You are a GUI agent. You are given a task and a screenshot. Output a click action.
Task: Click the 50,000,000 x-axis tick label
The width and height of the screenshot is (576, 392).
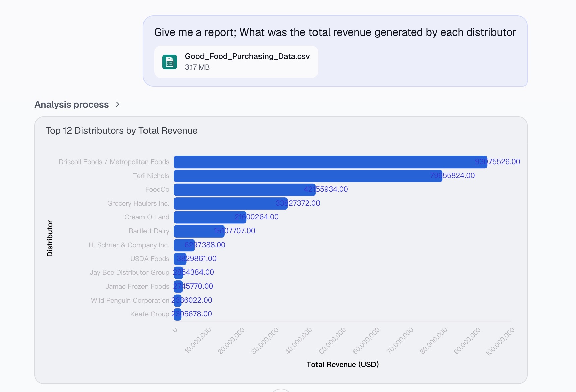[332, 341]
